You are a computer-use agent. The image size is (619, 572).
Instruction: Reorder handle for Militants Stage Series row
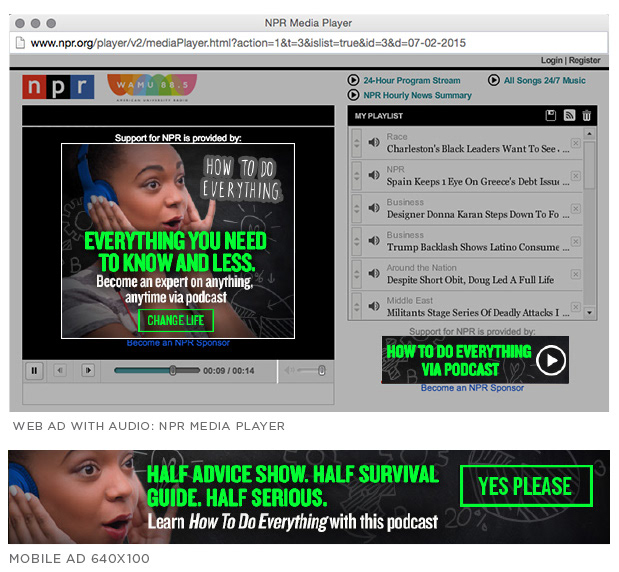(356, 306)
